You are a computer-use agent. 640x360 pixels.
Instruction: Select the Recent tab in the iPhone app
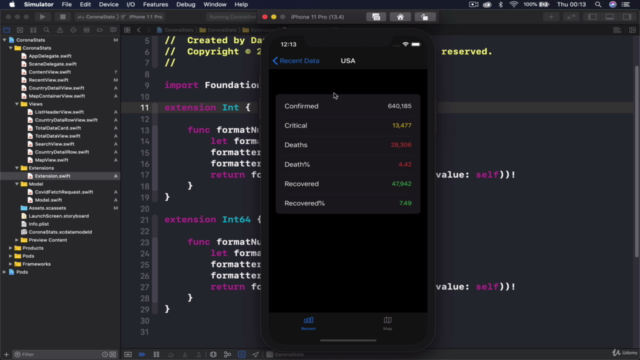coord(308,323)
